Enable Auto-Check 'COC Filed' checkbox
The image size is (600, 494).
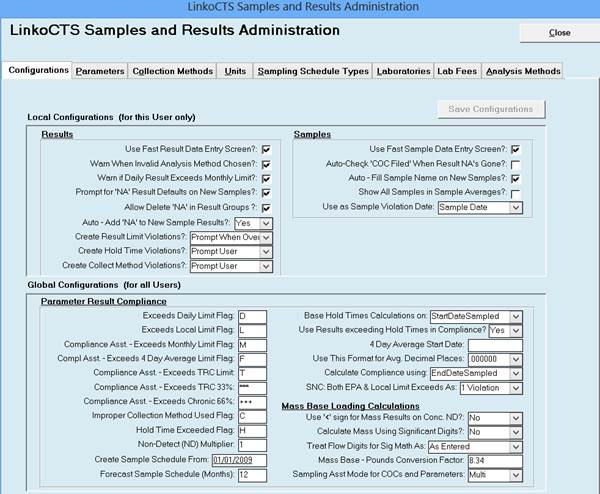tap(515, 164)
